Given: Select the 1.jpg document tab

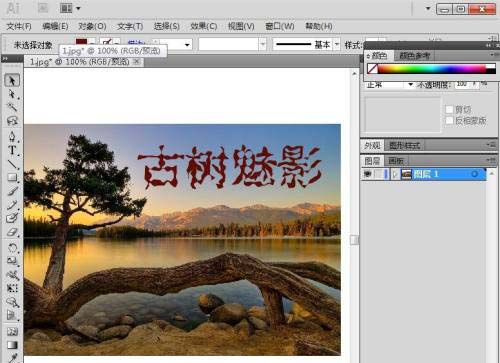Looking at the screenshot, I should pos(79,62).
